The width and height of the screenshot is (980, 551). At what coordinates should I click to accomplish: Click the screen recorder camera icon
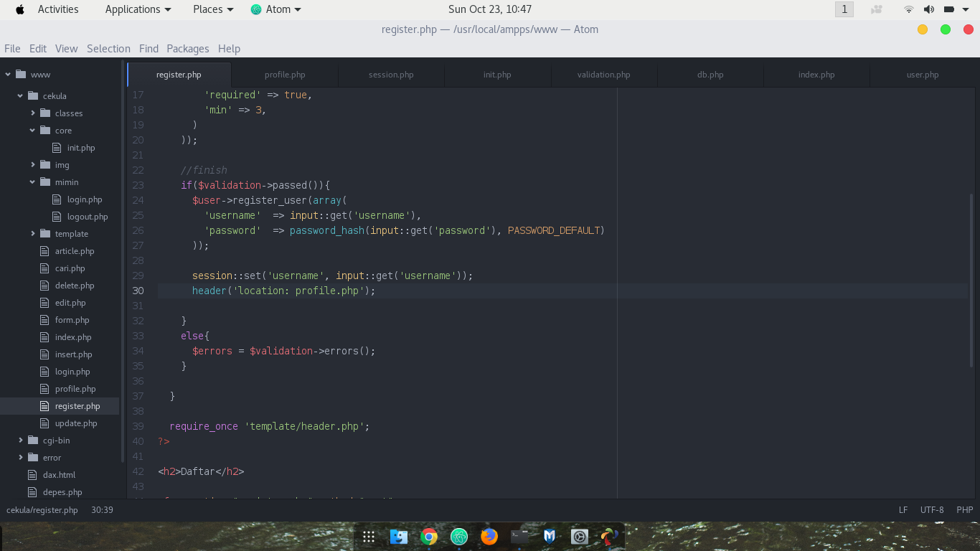(876, 9)
